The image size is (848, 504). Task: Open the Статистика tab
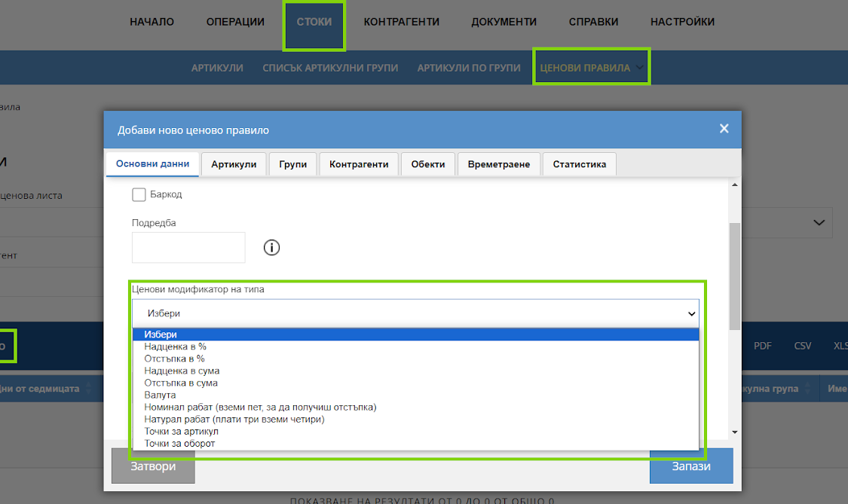click(x=579, y=164)
